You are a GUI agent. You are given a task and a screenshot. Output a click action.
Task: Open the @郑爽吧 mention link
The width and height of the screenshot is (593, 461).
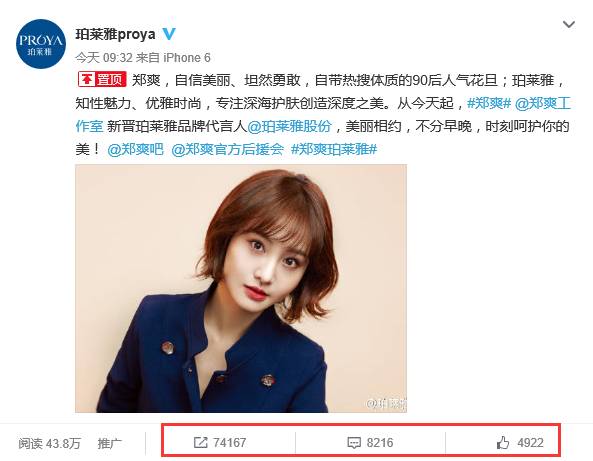click(135, 149)
